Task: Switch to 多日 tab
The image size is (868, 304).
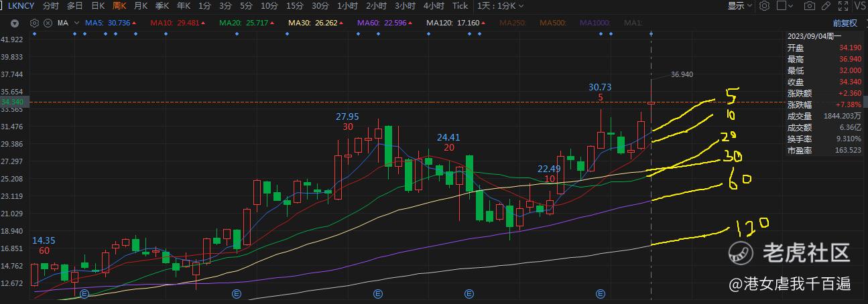Action: pyautogui.click(x=75, y=6)
